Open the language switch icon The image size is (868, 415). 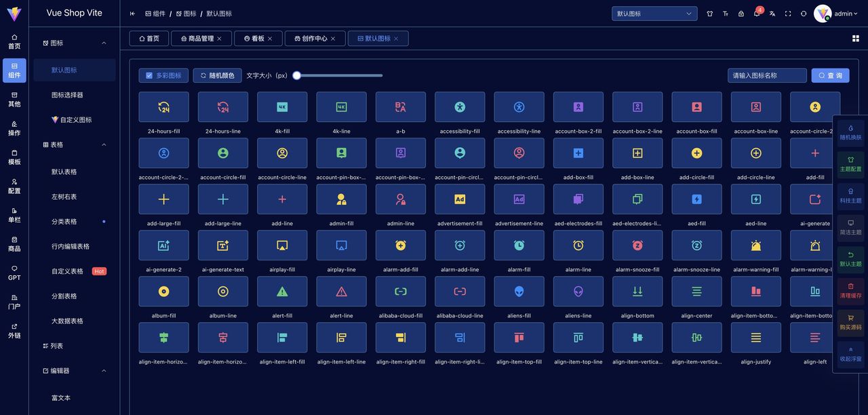coord(773,14)
